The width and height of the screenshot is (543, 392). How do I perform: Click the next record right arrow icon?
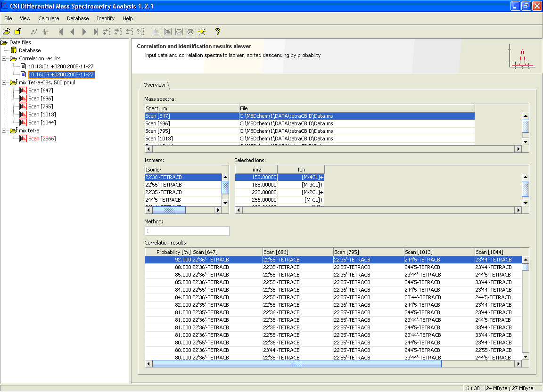click(x=84, y=32)
